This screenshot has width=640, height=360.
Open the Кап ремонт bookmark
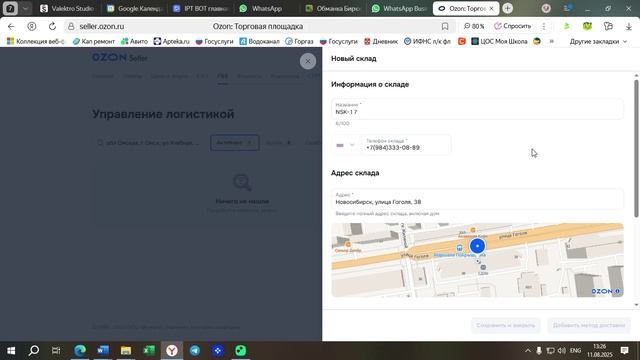(x=93, y=41)
